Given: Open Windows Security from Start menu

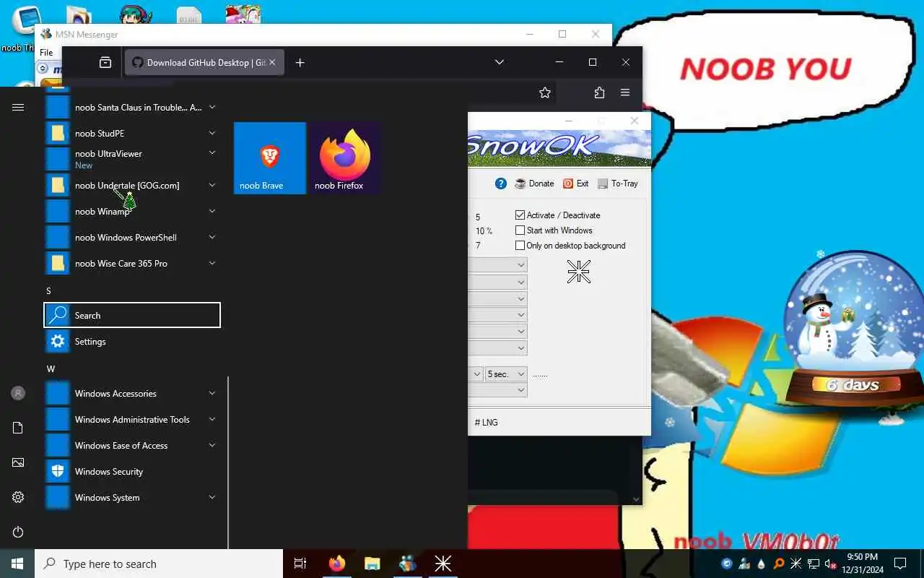Looking at the screenshot, I should point(132,471).
